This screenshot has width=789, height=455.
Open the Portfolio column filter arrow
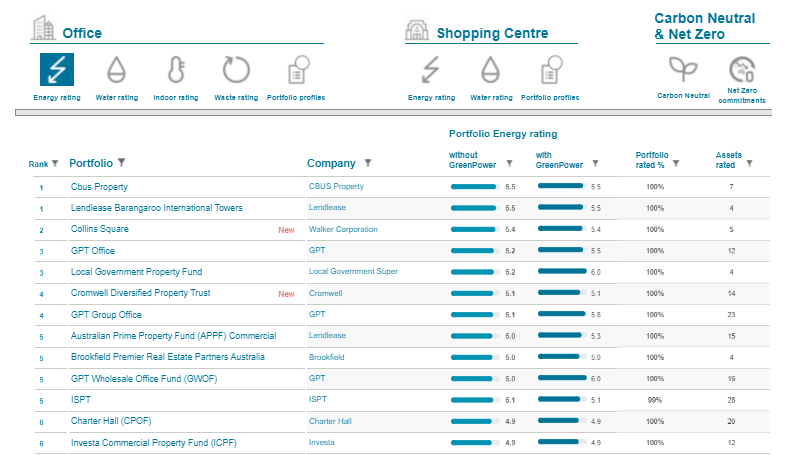coord(121,163)
